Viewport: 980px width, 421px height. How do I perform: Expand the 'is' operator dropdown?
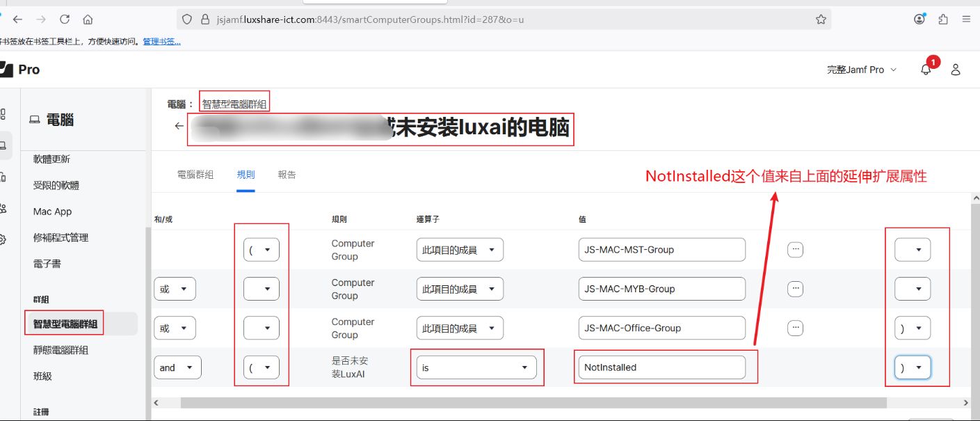click(x=476, y=367)
